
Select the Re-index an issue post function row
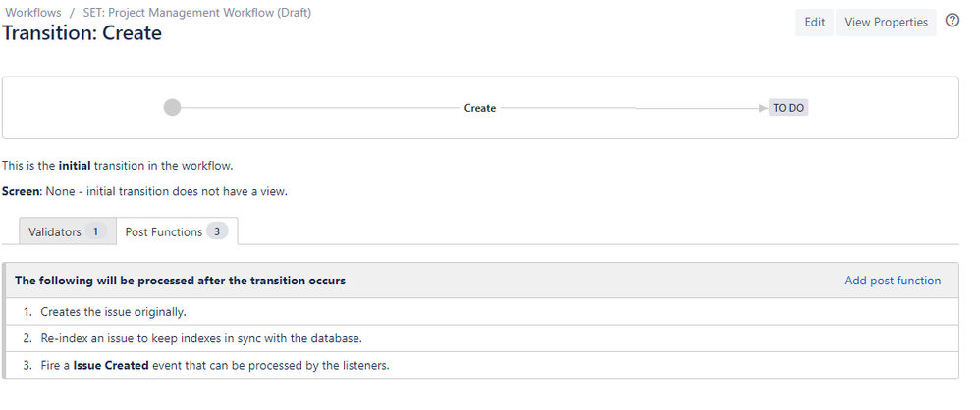point(480,338)
